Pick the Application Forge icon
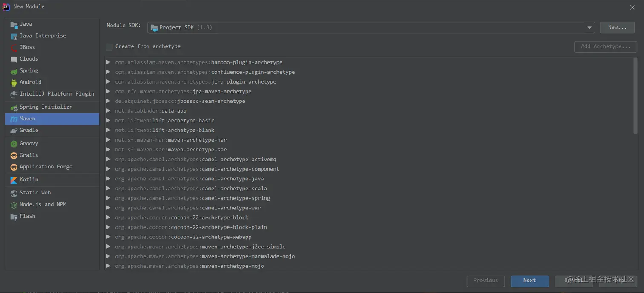This screenshot has width=644, height=293. pos(14,167)
